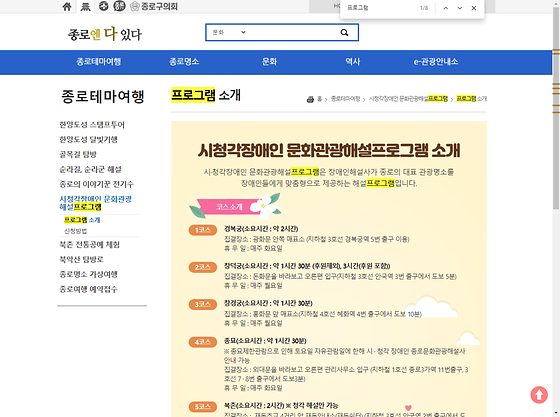The height and width of the screenshot is (417, 560).
Task: Open the third round emblem icon
Action: 104,6
